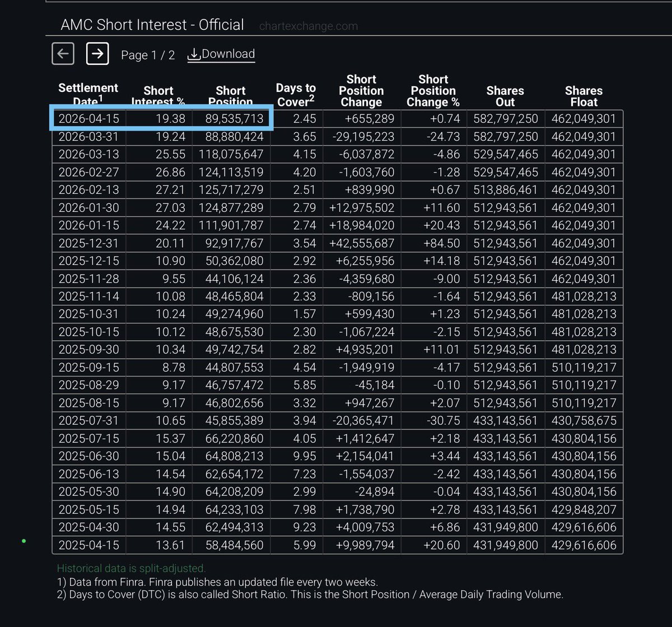
Task: Click the Days to Cover footnote explanation
Action: (310, 595)
